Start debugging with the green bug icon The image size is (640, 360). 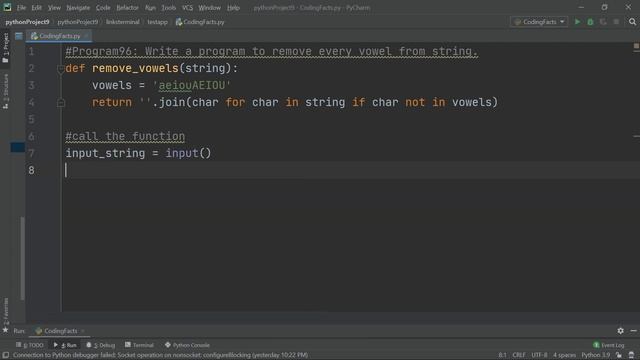coord(590,22)
